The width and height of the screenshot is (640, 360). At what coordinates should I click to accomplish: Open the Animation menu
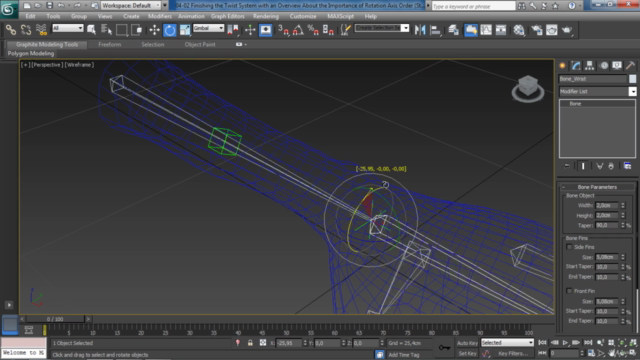click(x=191, y=16)
